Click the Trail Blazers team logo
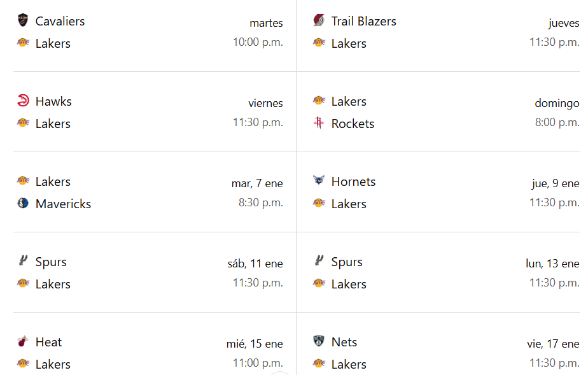588x375 pixels. (x=319, y=20)
